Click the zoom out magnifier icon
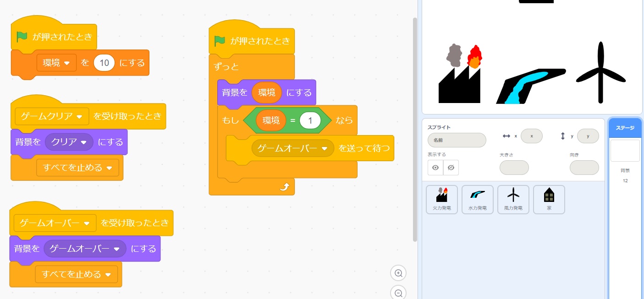Image resolution: width=644 pixels, height=299 pixels. 398,293
